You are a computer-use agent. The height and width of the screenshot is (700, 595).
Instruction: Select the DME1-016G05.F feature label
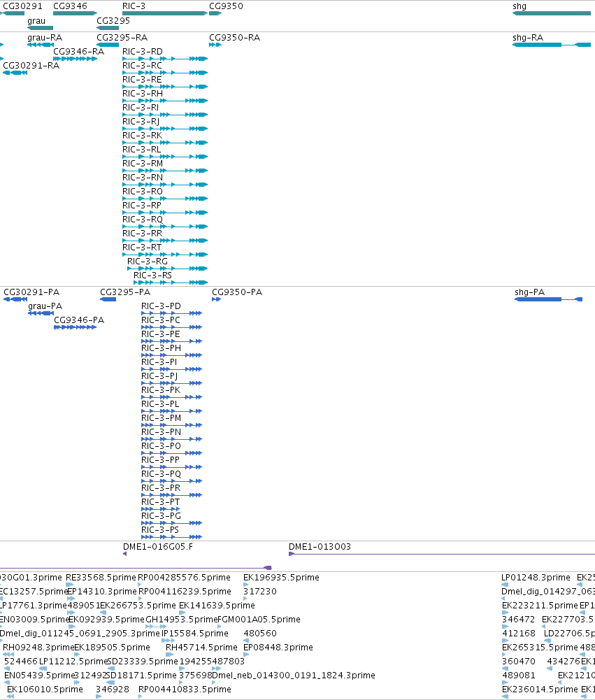(x=158, y=547)
